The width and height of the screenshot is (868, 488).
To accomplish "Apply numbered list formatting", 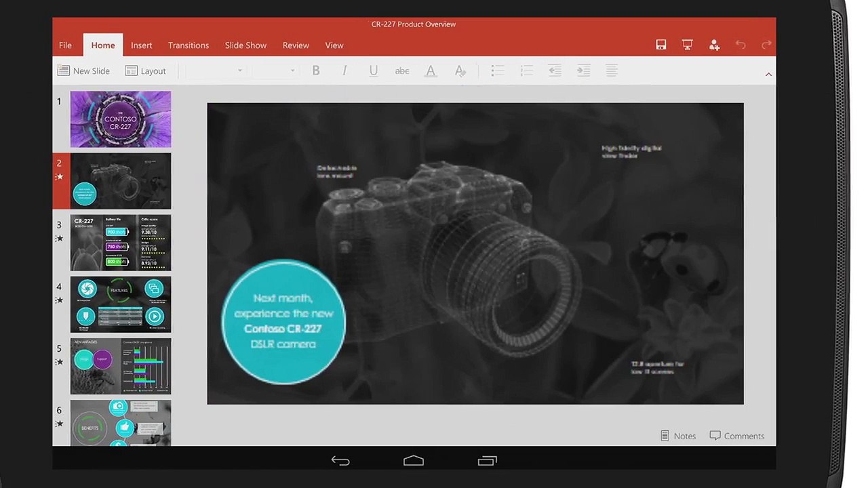I will (x=526, y=70).
